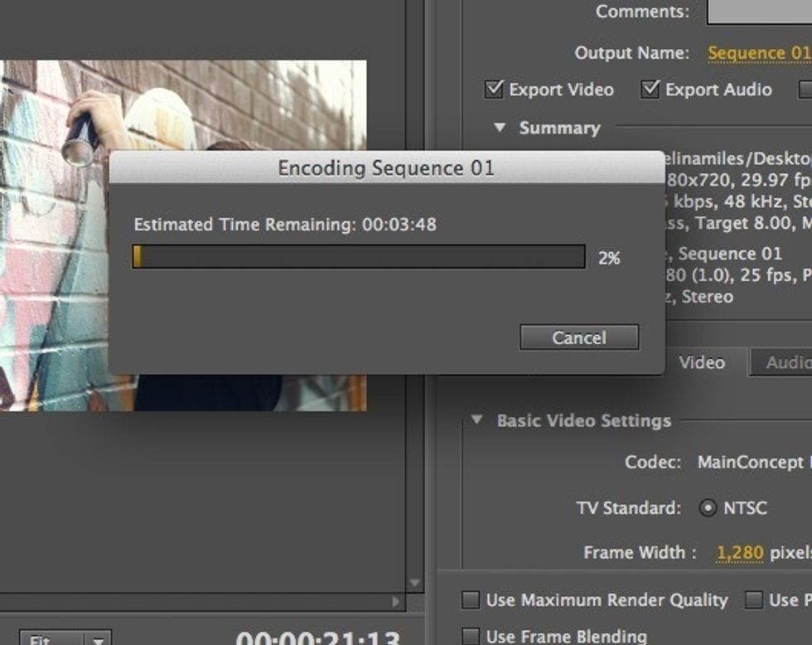This screenshot has height=645, width=812.
Task: Uncheck the Export Audio checkbox
Action: pyautogui.click(x=651, y=90)
